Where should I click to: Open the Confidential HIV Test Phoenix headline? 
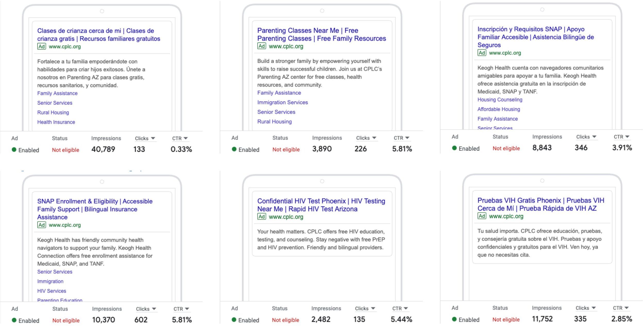[301, 201]
